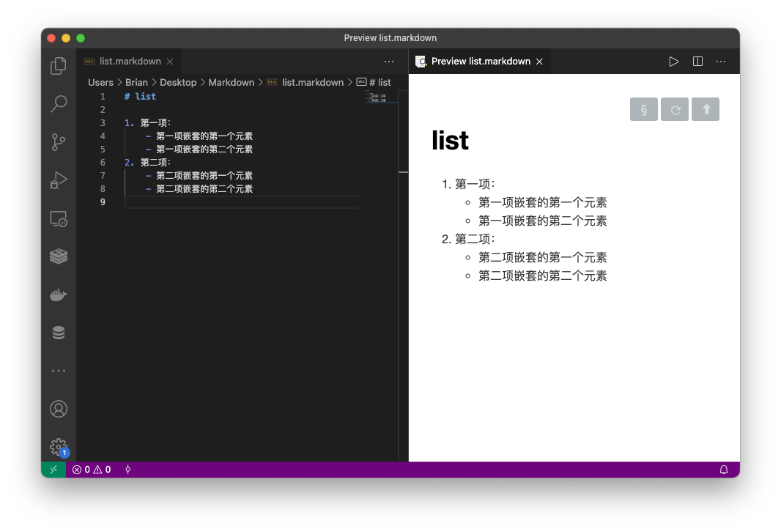Image resolution: width=781 pixels, height=532 pixels.
Task: Click the section symbol button in preview
Action: 643,109
